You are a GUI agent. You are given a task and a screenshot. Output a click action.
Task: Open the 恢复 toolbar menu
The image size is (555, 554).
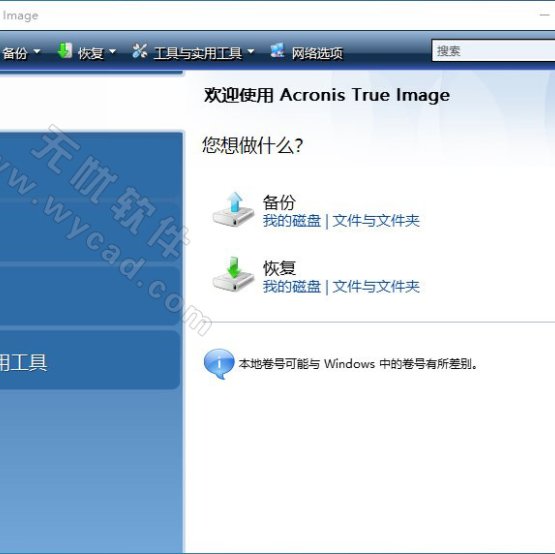(x=91, y=53)
